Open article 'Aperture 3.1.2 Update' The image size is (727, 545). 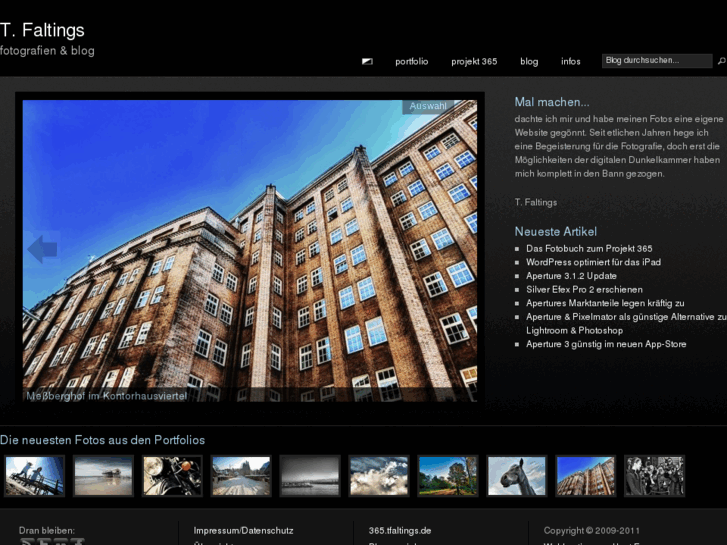pos(571,276)
